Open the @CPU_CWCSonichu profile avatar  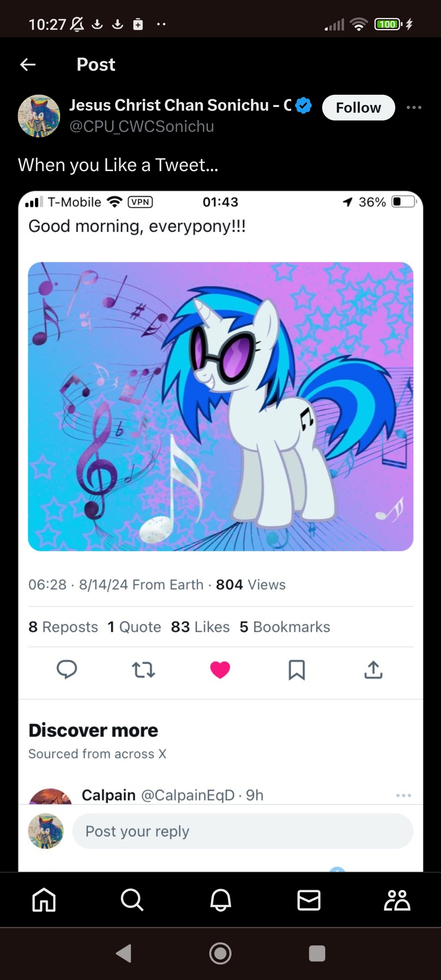pyautogui.click(x=39, y=116)
